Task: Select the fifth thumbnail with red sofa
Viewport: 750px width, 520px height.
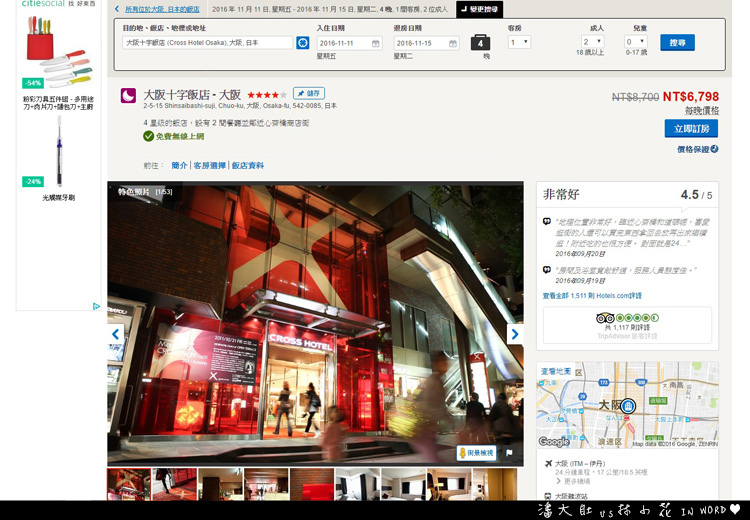Action: (x=312, y=485)
